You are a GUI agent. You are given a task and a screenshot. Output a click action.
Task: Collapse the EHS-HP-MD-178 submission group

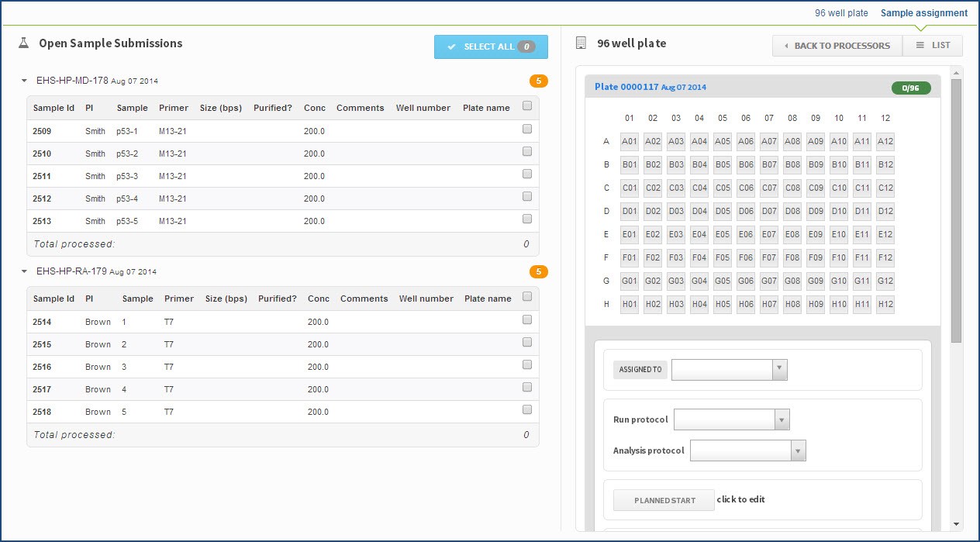[24, 81]
